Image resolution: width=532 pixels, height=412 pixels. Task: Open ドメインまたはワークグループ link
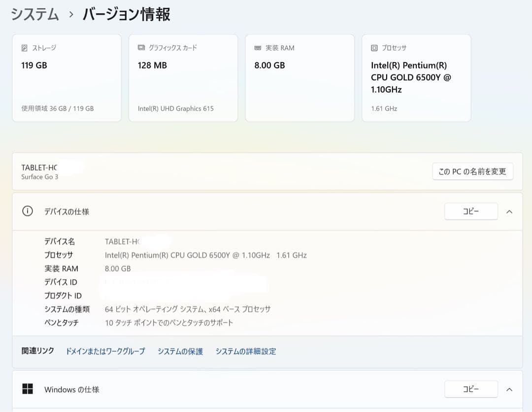105,351
